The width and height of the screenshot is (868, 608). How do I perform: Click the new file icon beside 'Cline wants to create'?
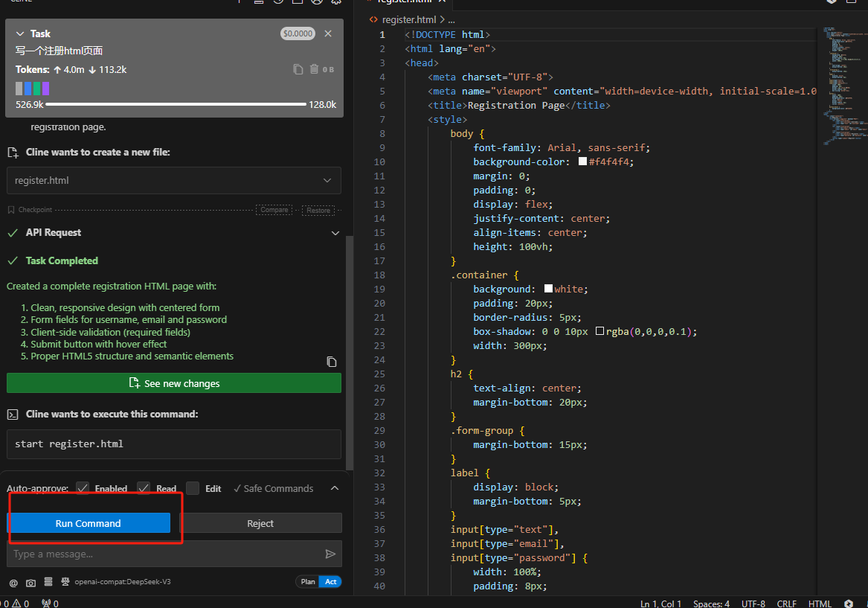point(13,153)
